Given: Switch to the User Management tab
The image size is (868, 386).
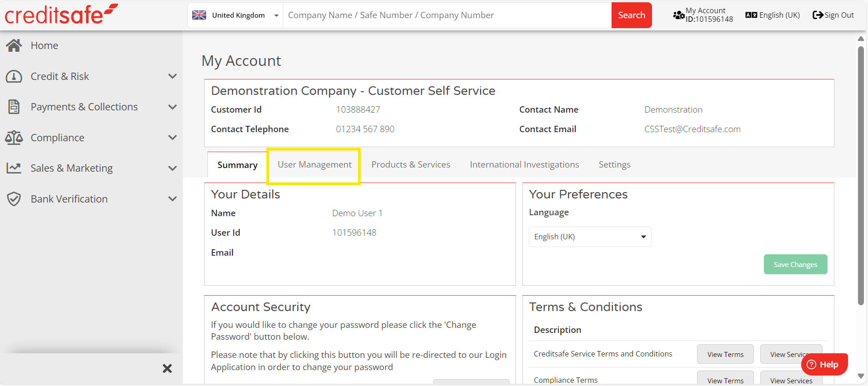Looking at the screenshot, I should 314,164.
